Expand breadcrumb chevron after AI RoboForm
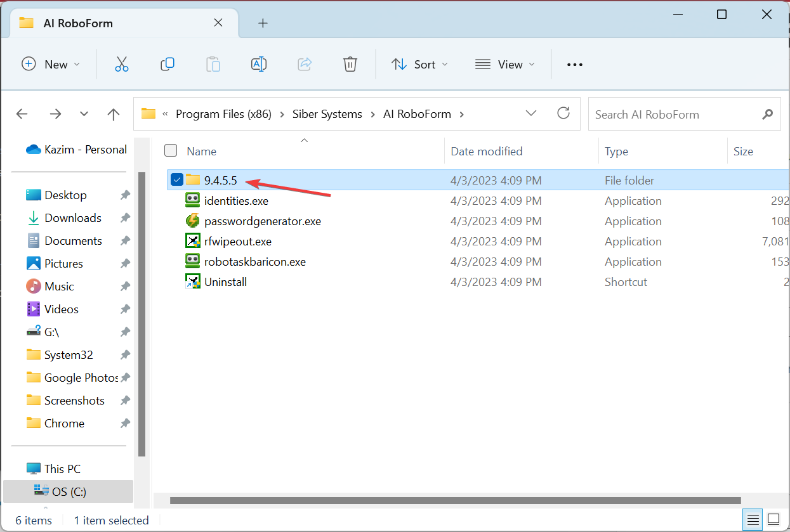Image resolution: width=790 pixels, height=532 pixels. pos(461,114)
